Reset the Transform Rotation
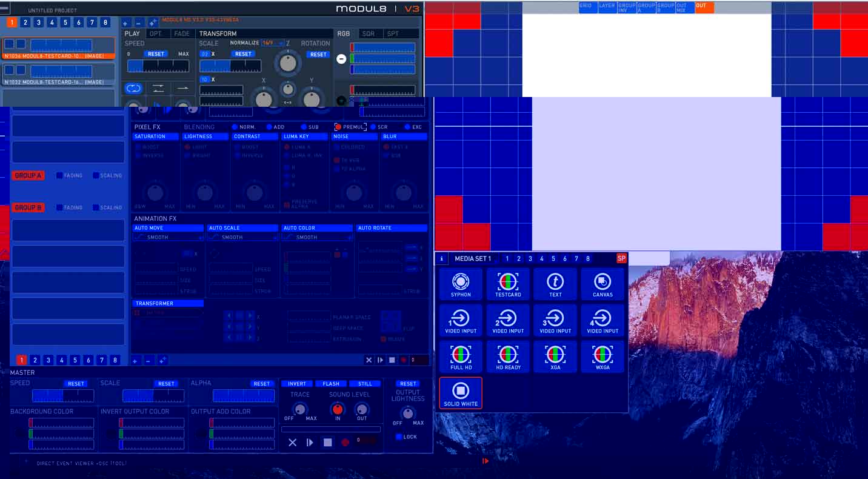 (318, 55)
